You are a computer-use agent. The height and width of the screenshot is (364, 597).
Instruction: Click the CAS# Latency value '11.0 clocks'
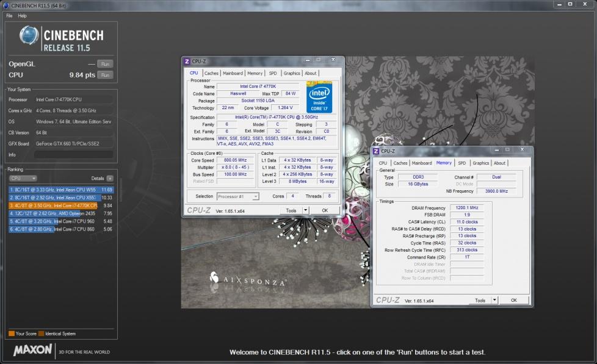point(467,222)
